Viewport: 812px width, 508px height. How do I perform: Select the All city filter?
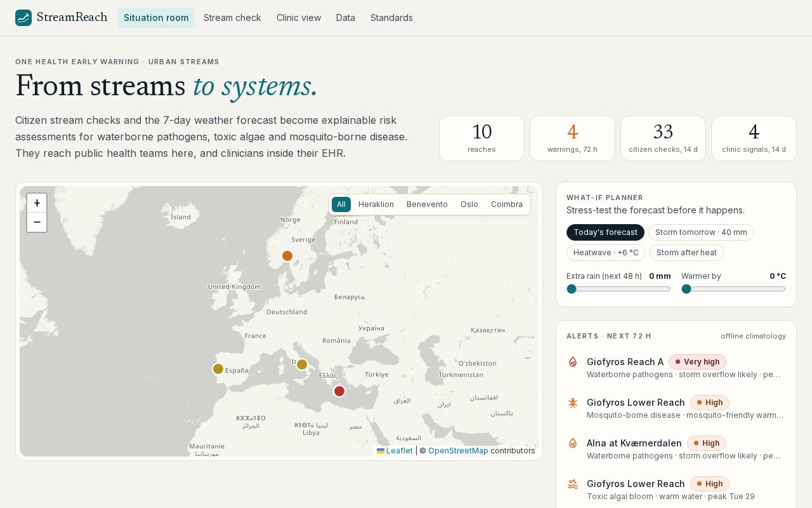click(341, 204)
